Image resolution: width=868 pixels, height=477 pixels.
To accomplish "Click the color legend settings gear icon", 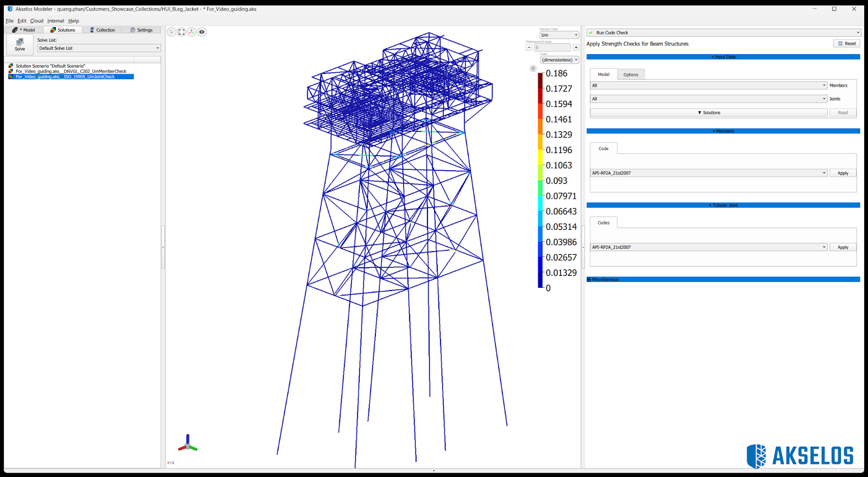I will pyautogui.click(x=533, y=68).
